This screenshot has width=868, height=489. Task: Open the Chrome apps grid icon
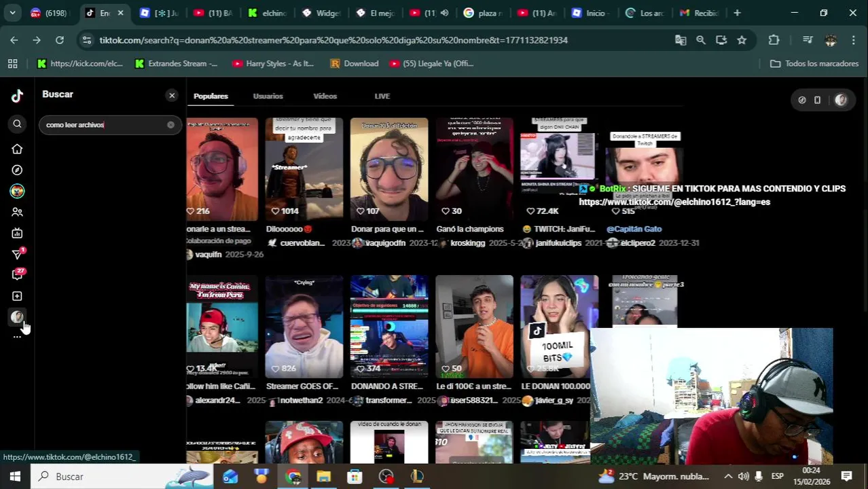coord(12,64)
